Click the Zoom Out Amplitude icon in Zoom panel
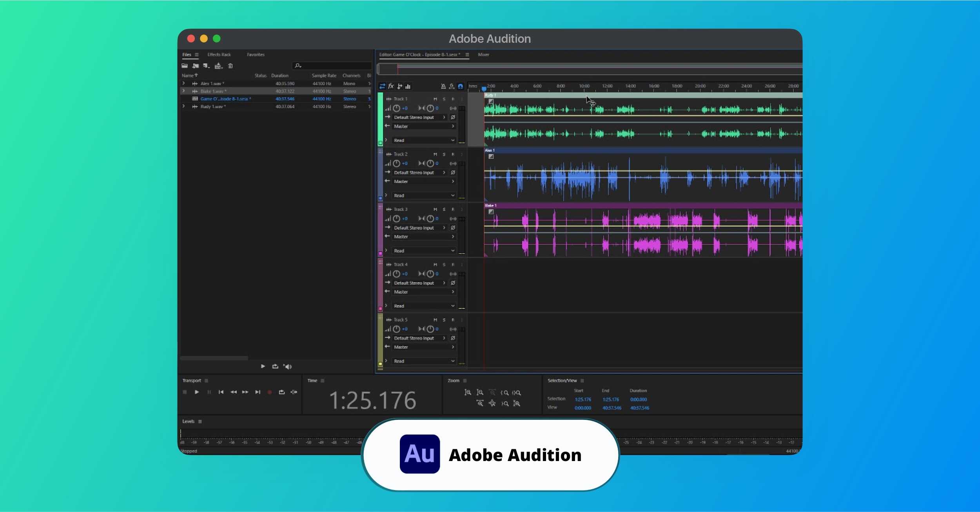This screenshot has width=980, height=512. point(480,392)
